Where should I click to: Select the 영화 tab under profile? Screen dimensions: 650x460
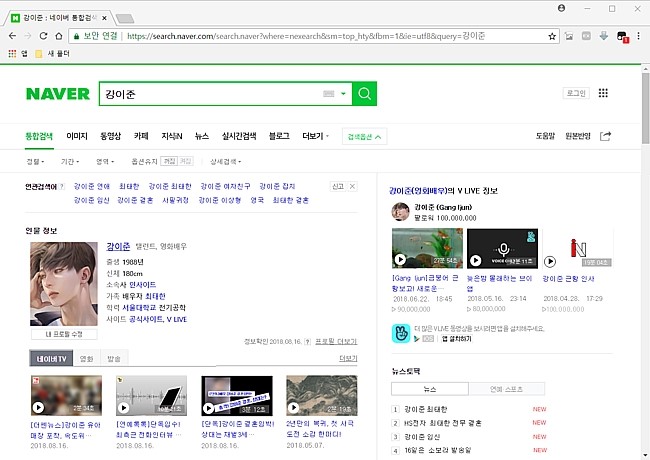point(87,358)
